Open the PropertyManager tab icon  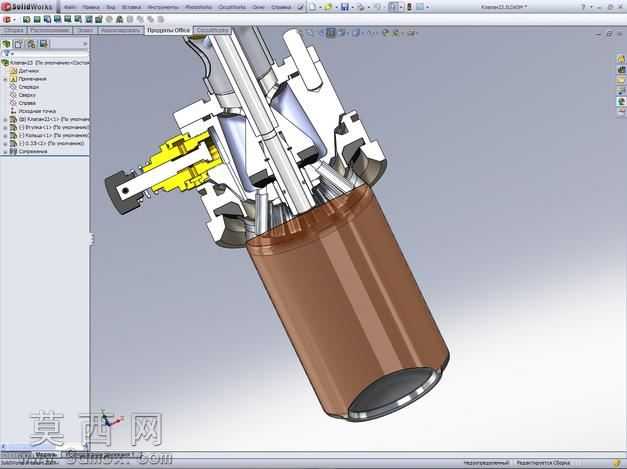click(x=19, y=44)
